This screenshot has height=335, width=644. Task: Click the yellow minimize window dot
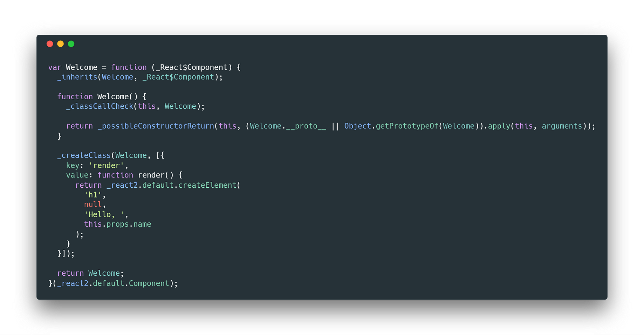60,44
